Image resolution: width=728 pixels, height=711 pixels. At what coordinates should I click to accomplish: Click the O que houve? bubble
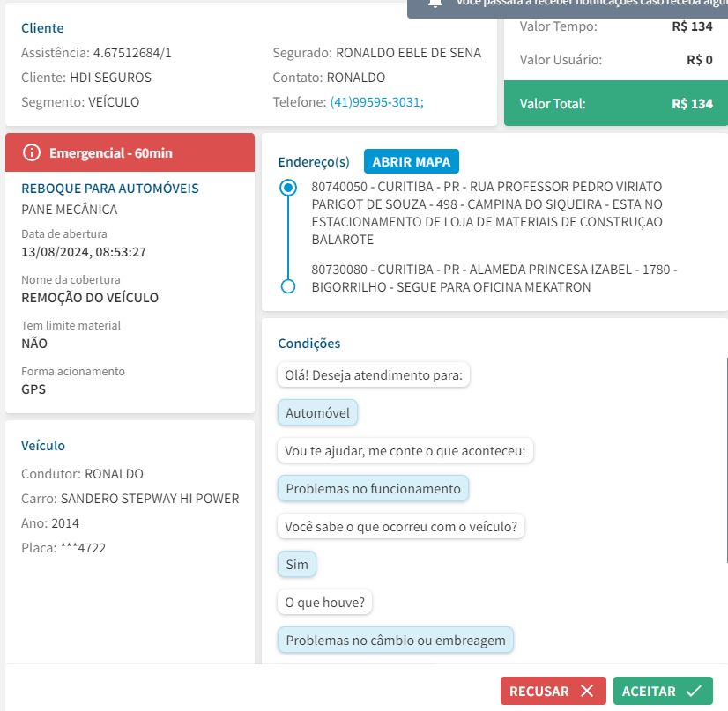325,602
